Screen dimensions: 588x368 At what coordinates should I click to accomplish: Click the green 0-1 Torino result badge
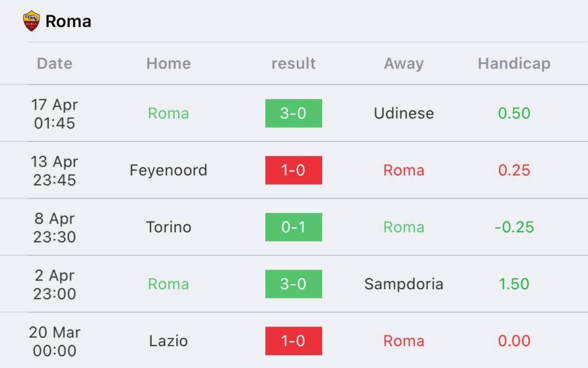click(293, 227)
